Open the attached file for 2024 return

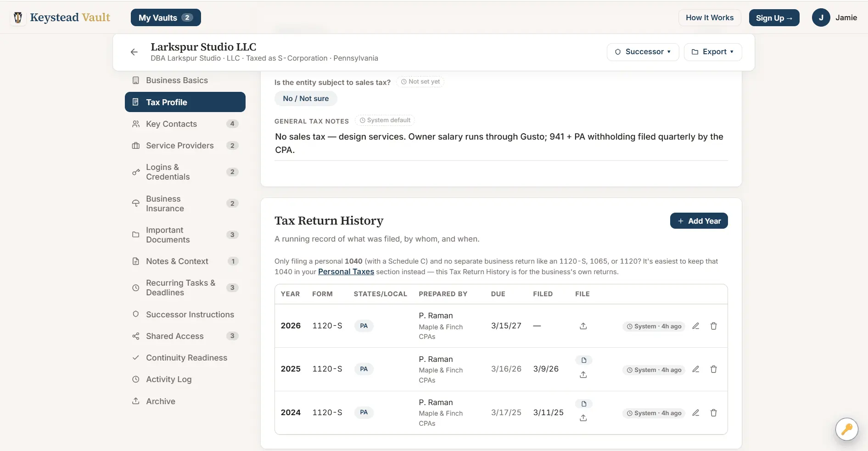point(584,404)
